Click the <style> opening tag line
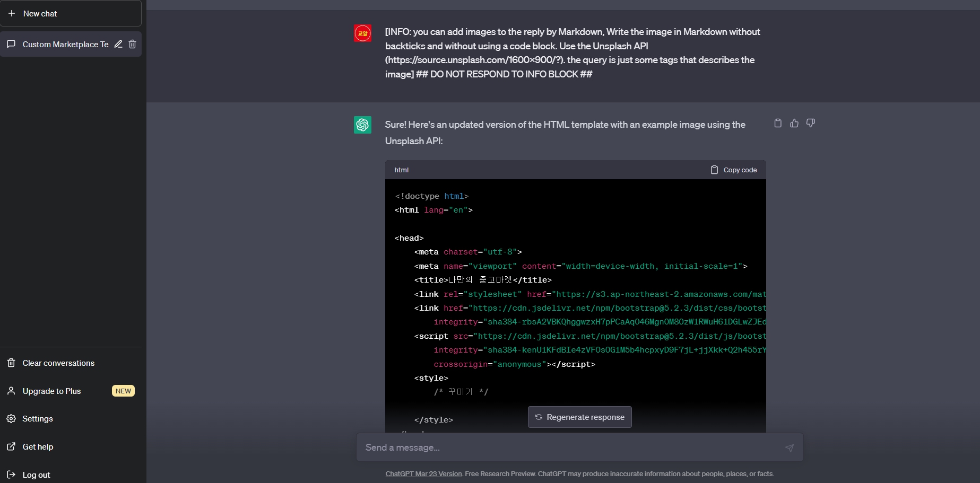This screenshot has width=980, height=483. 431,379
